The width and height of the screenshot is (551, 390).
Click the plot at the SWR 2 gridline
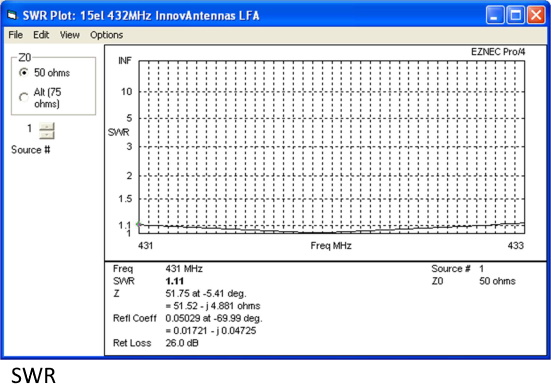pyautogui.click(x=332, y=175)
